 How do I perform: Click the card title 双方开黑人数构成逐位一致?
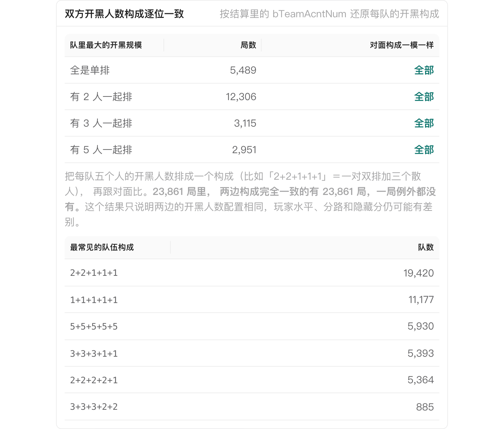pyautogui.click(x=124, y=14)
